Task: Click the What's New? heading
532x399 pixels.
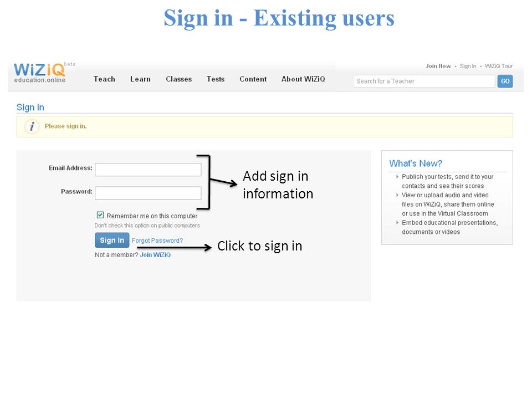Action: [x=416, y=163]
